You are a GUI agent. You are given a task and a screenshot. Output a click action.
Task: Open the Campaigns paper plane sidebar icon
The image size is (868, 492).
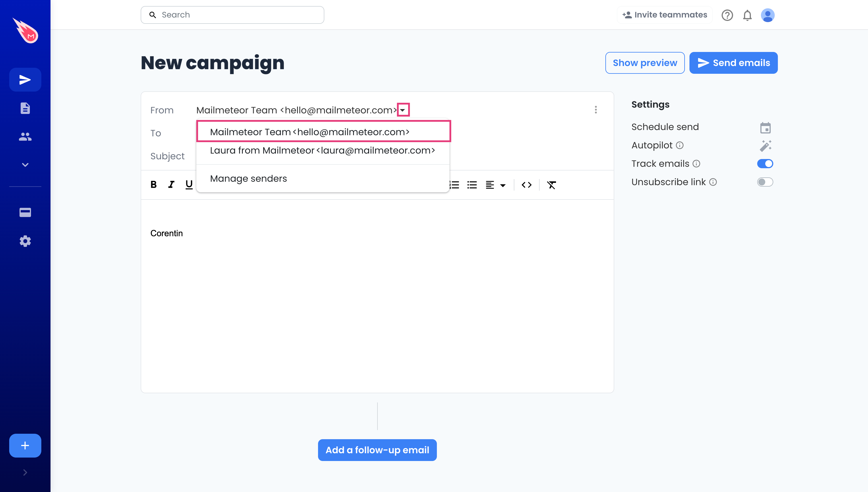[25, 80]
